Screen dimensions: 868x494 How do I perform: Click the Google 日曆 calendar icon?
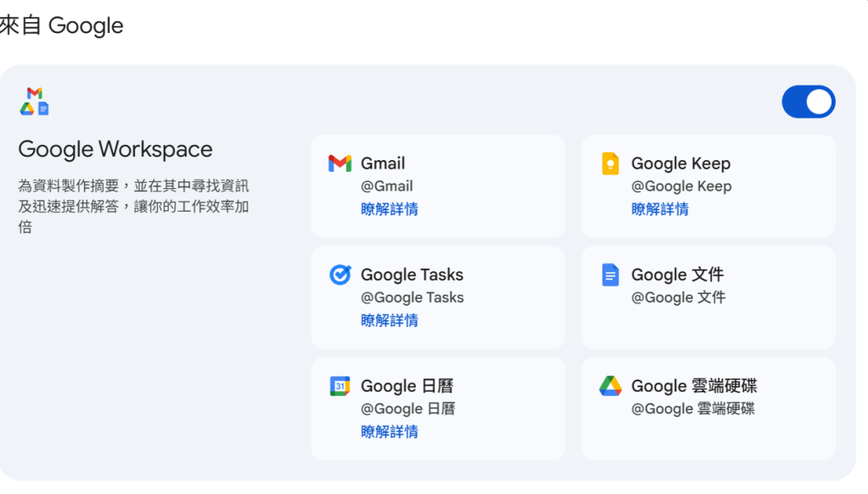pyautogui.click(x=339, y=386)
